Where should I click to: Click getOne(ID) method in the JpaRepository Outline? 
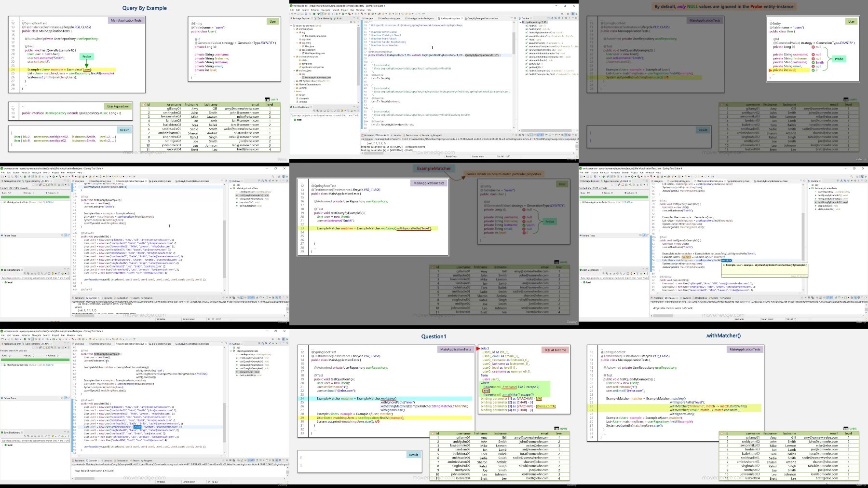click(534, 64)
